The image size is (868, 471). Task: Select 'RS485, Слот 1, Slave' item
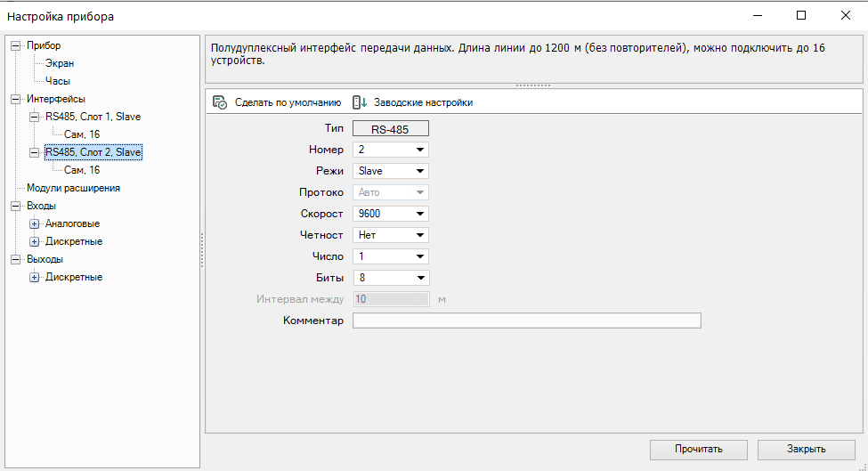tap(93, 117)
